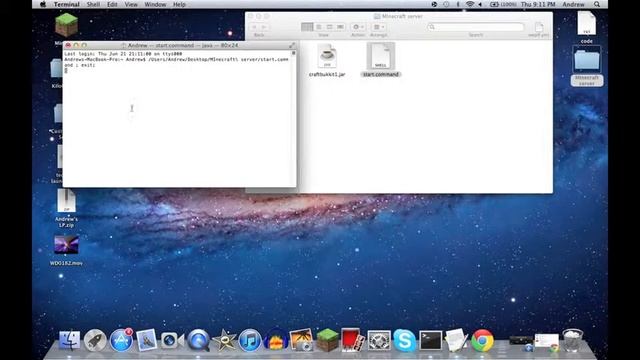
Task: Switch Finder to list view
Action: pos(318,27)
